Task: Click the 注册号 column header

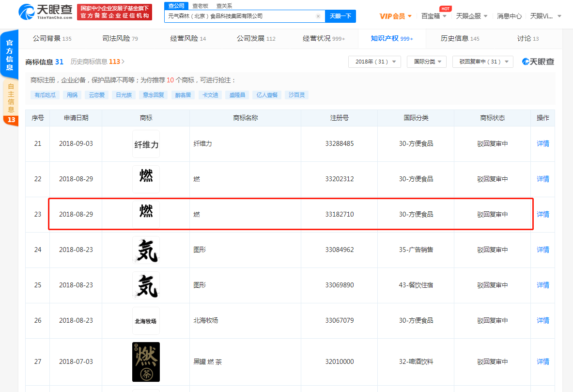Action: pos(339,118)
